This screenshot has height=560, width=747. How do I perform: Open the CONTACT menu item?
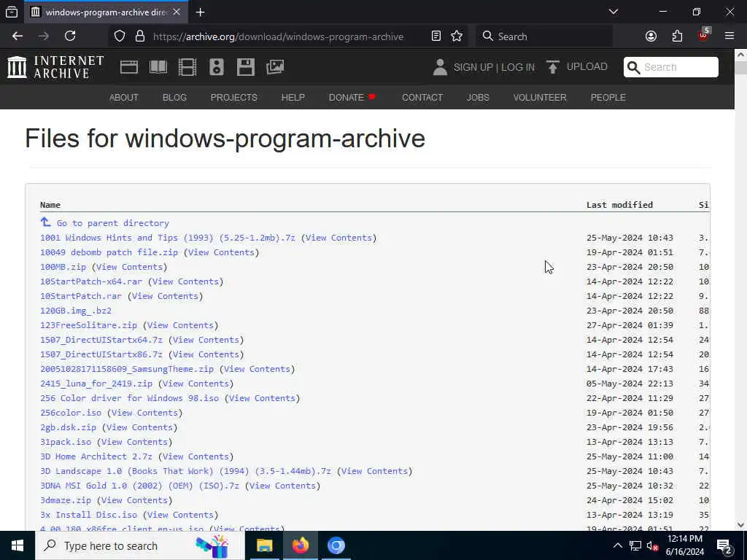pyautogui.click(x=422, y=97)
